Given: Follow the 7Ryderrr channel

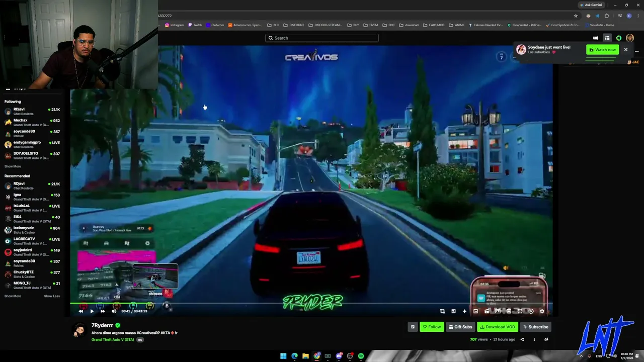Looking at the screenshot, I should pos(432,327).
